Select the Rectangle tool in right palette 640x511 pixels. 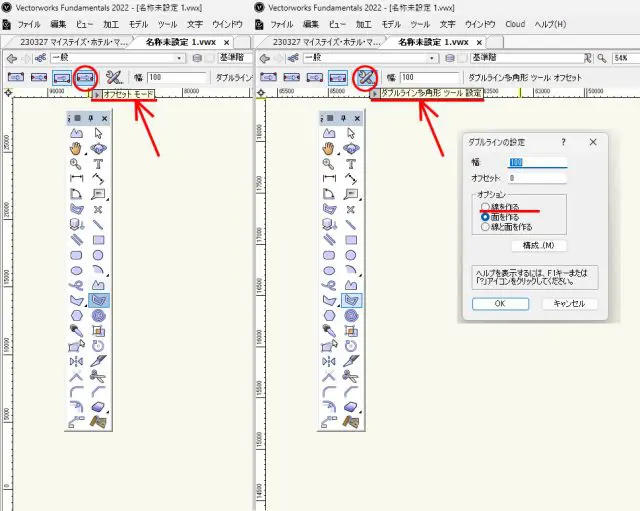(x=351, y=241)
